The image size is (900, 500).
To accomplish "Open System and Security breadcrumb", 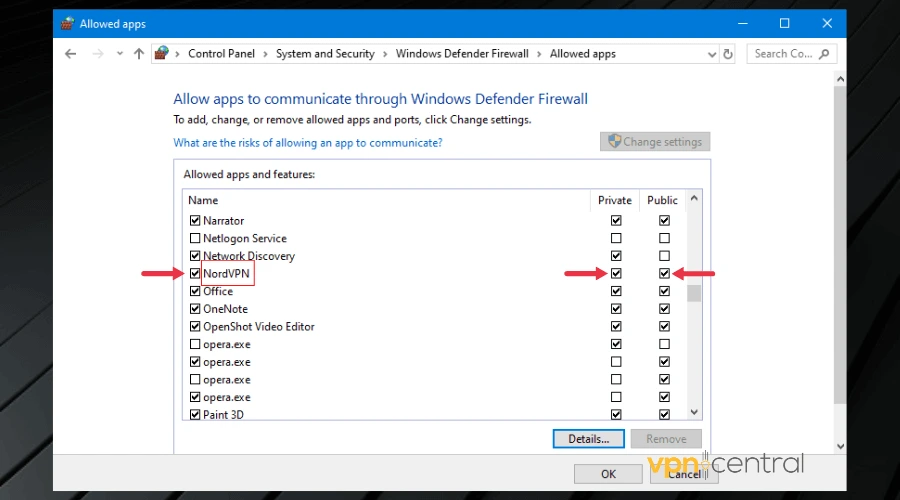I will click(x=325, y=54).
